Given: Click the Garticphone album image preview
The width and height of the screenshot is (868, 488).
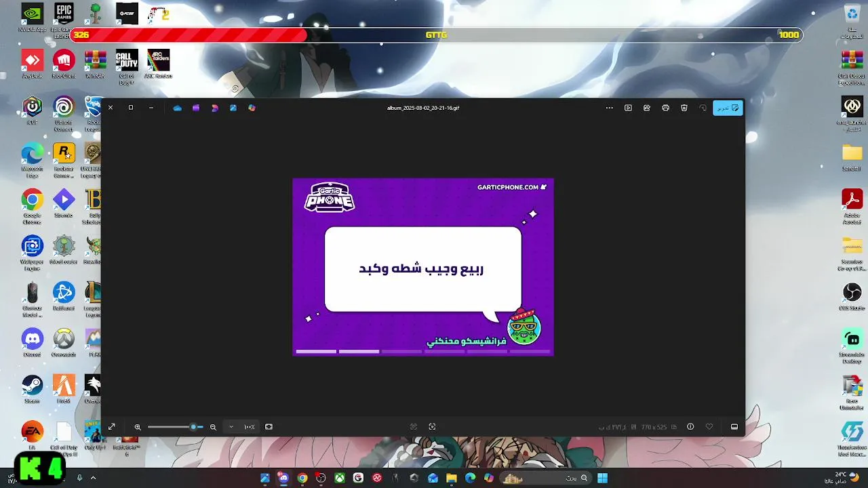Looking at the screenshot, I should 423,267.
